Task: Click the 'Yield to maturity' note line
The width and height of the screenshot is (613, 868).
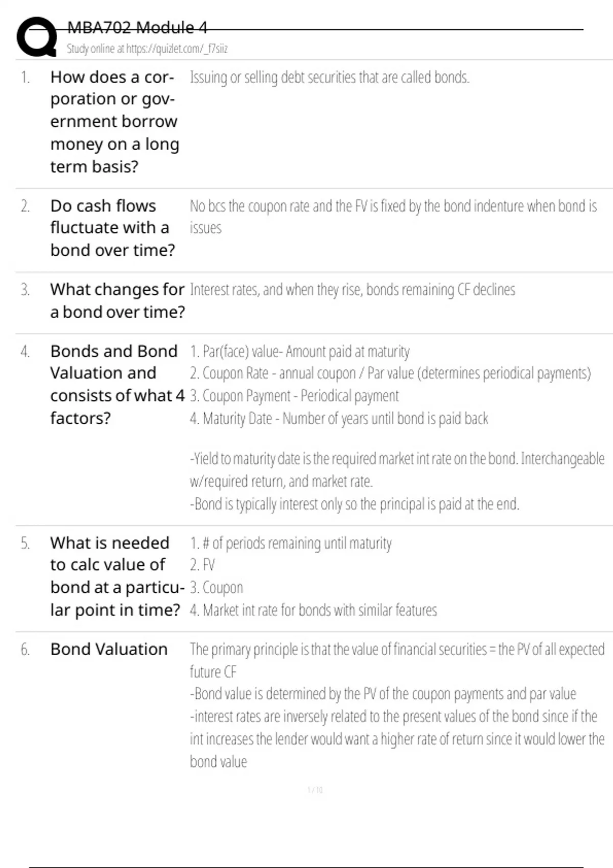Action: (397, 459)
